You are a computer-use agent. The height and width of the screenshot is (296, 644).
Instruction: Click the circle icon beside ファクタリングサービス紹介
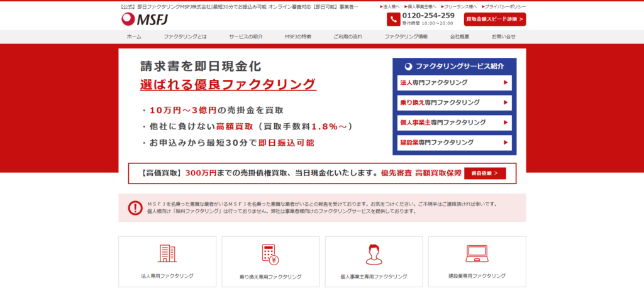(408, 66)
